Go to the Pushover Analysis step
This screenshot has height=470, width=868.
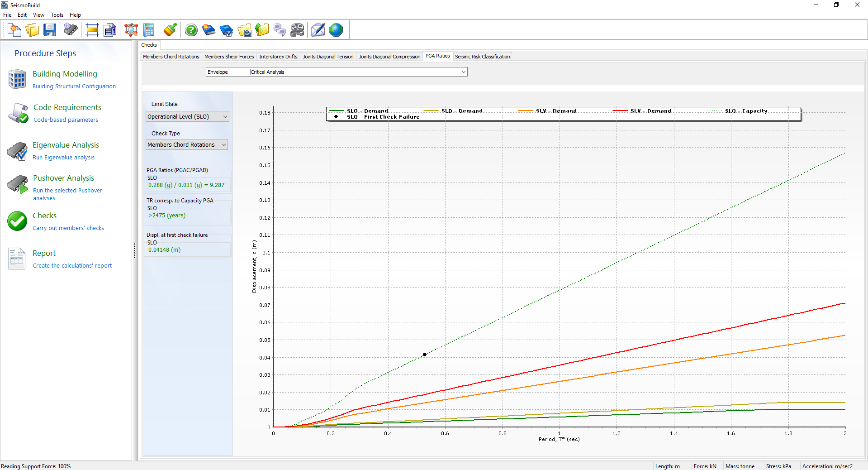(63, 178)
